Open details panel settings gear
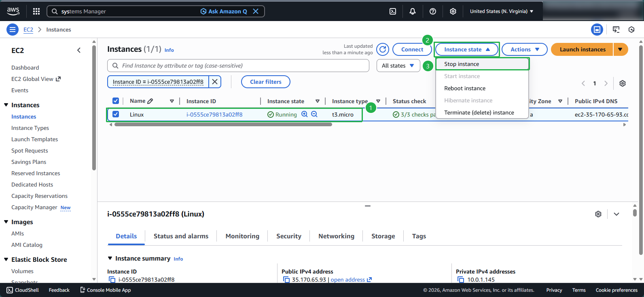This screenshot has width=644, height=297. pyautogui.click(x=598, y=214)
